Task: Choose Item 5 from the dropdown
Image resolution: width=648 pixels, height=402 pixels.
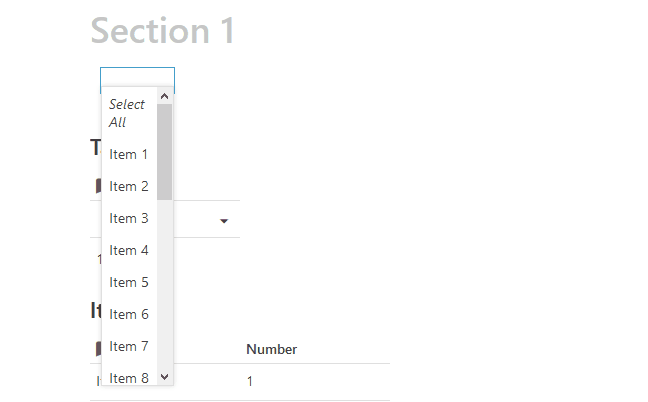Action: click(x=129, y=282)
